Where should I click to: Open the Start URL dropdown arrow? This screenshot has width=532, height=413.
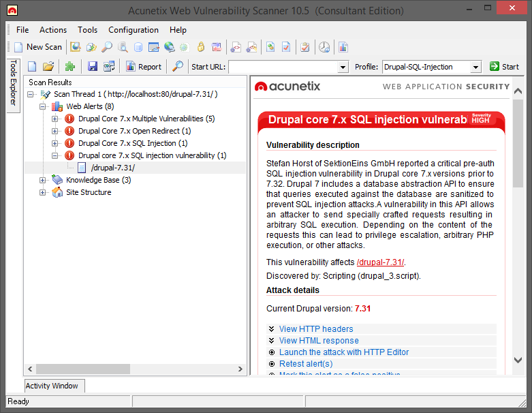[343, 67]
